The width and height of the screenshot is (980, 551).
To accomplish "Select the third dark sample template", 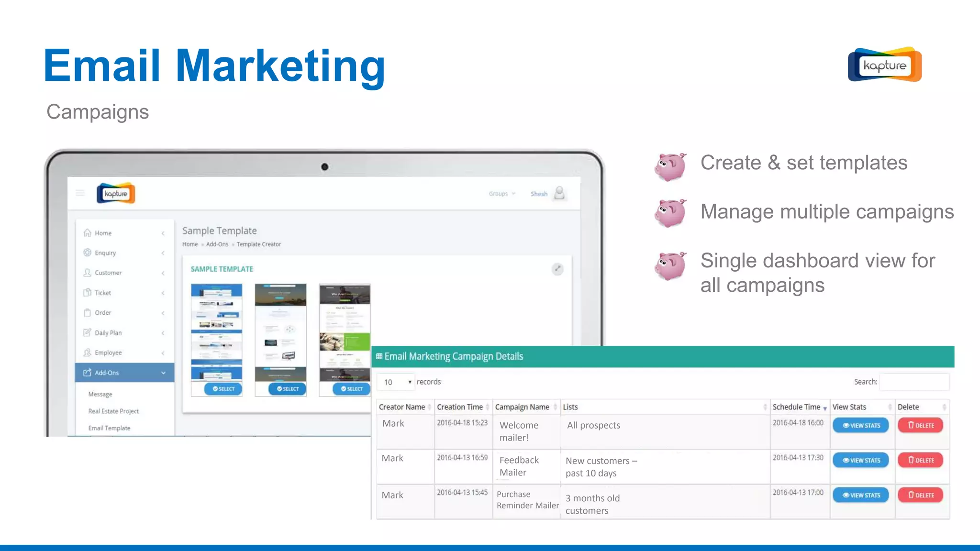I will tap(352, 389).
